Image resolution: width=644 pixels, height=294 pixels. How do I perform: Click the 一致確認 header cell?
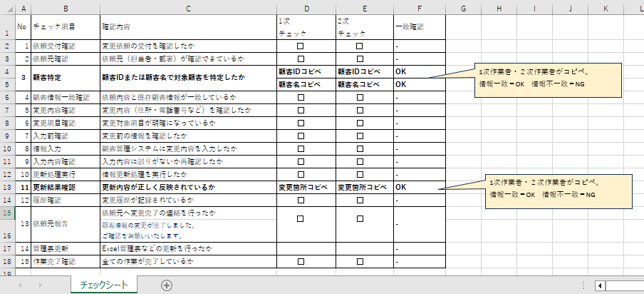pyautogui.click(x=420, y=27)
